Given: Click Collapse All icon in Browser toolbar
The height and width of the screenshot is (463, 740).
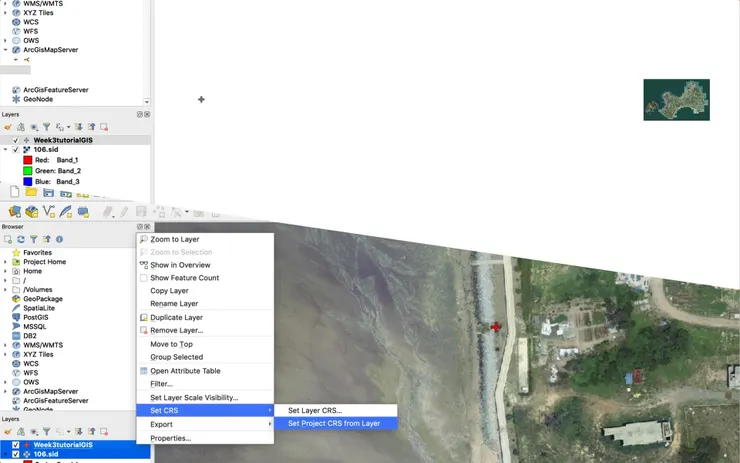Looking at the screenshot, I should pyautogui.click(x=46, y=239).
